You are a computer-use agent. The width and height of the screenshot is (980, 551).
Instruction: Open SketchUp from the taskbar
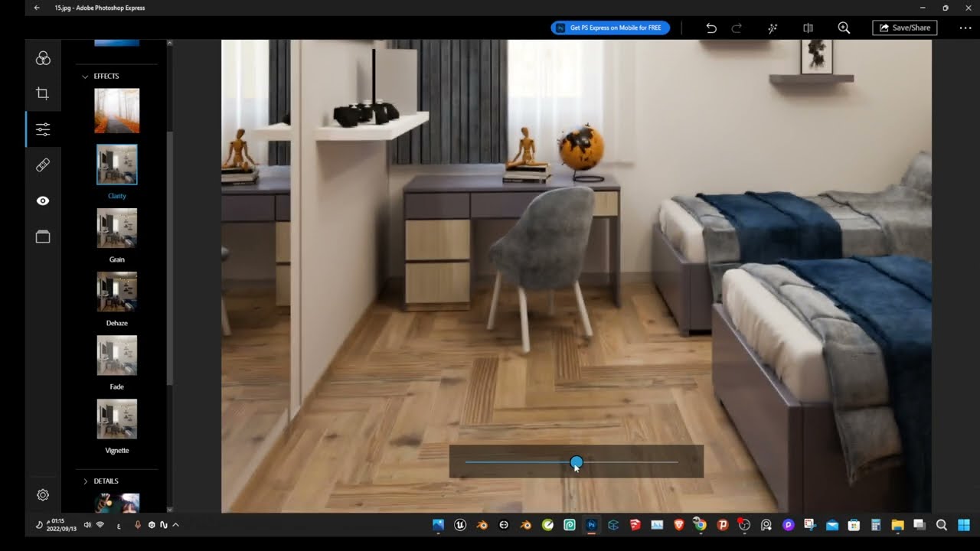click(635, 525)
